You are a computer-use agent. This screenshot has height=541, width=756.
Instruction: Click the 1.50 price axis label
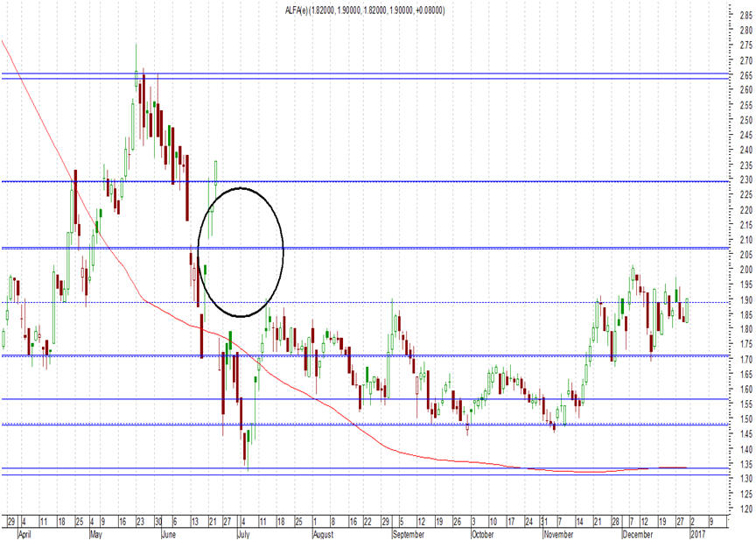pyautogui.click(x=745, y=419)
